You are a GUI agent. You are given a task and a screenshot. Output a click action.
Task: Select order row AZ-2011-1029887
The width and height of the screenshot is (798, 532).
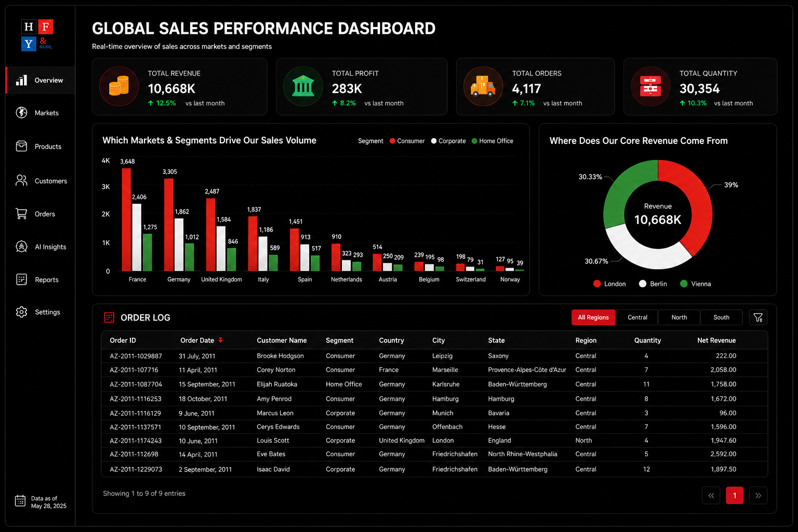(434, 356)
